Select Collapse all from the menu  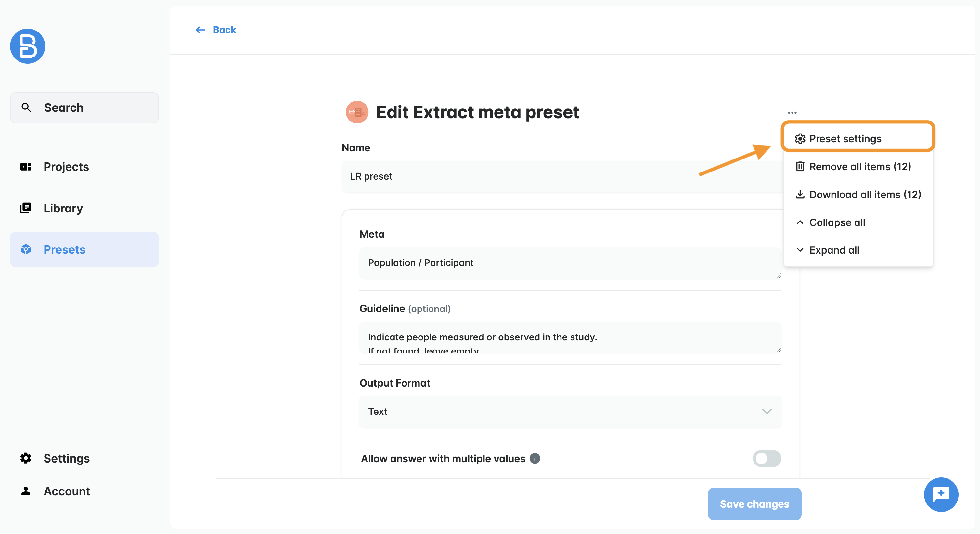(x=837, y=222)
